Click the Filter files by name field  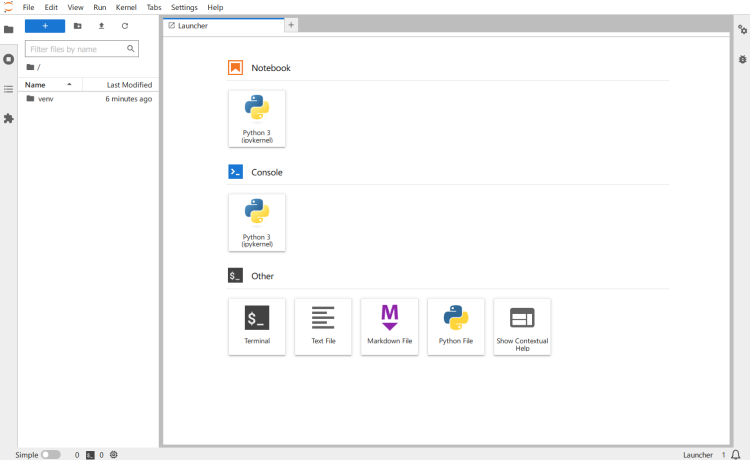tap(82, 49)
